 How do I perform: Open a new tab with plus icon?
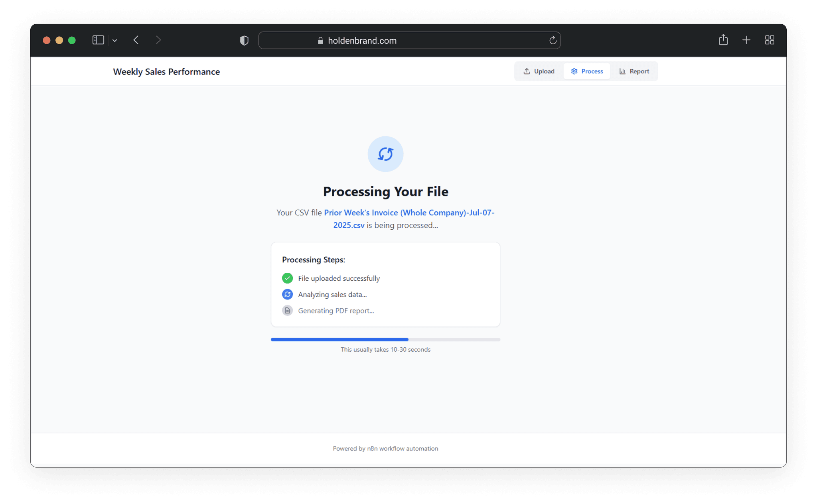coord(746,40)
